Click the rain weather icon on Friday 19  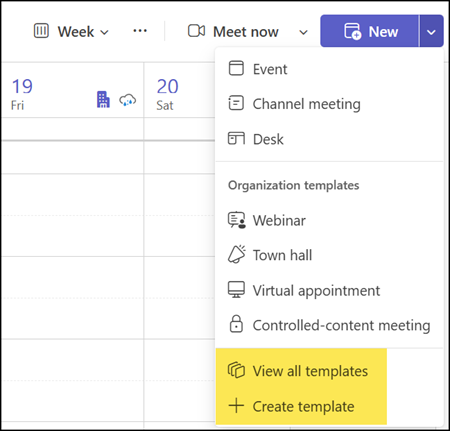click(128, 100)
